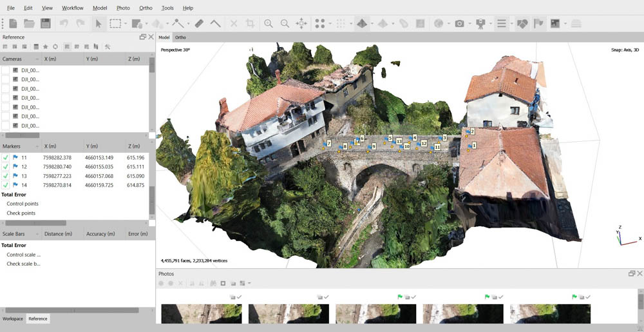Zoom in with magnifier plus icon
644x332 pixels.
(x=269, y=23)
